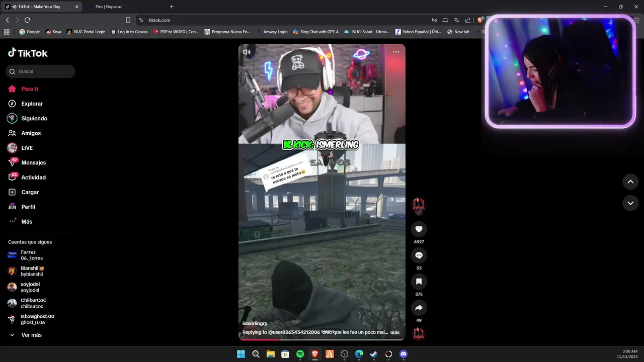Image resolution: width=644 pixels, height=362 pixels.
Task: Expand the video caption with más
Action: click(x=395, y=332)
